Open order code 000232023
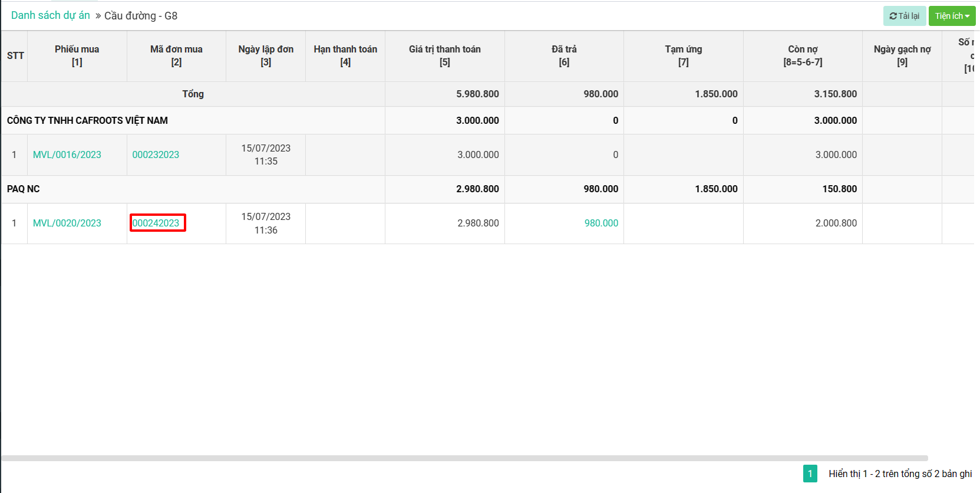Image resolution: width=980 pixels, height=493 pixels. (156, 155)
